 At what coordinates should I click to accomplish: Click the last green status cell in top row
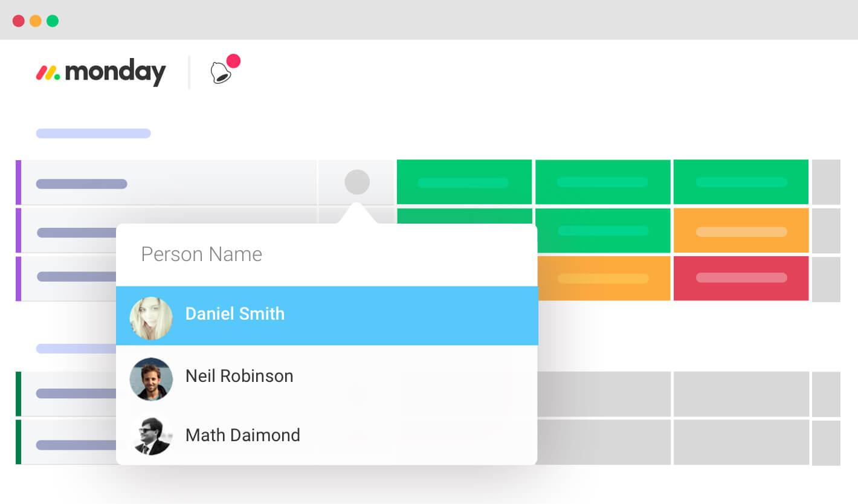(x=741, y=182)
